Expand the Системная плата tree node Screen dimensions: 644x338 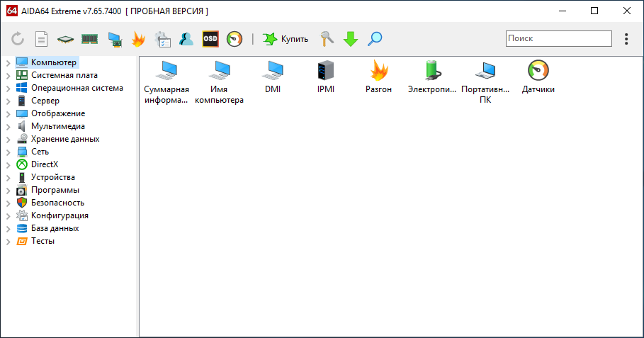pos(9,76)
